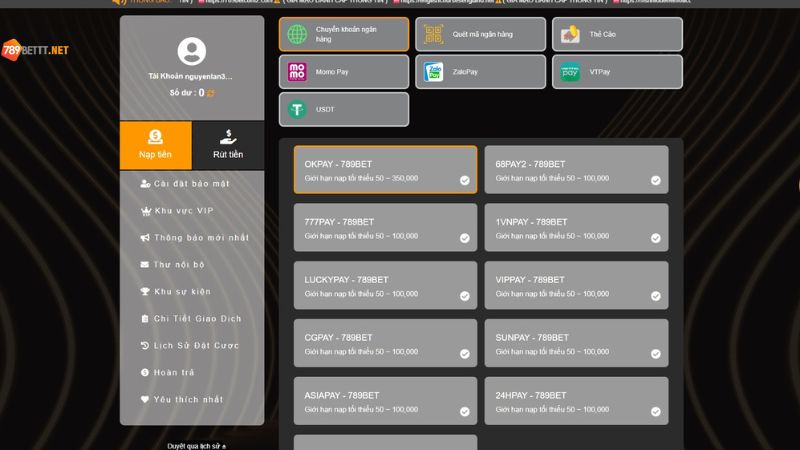Choose ZaloPay payment method
Viewport: 800px width, 450px height.
[x=481, y=72]
